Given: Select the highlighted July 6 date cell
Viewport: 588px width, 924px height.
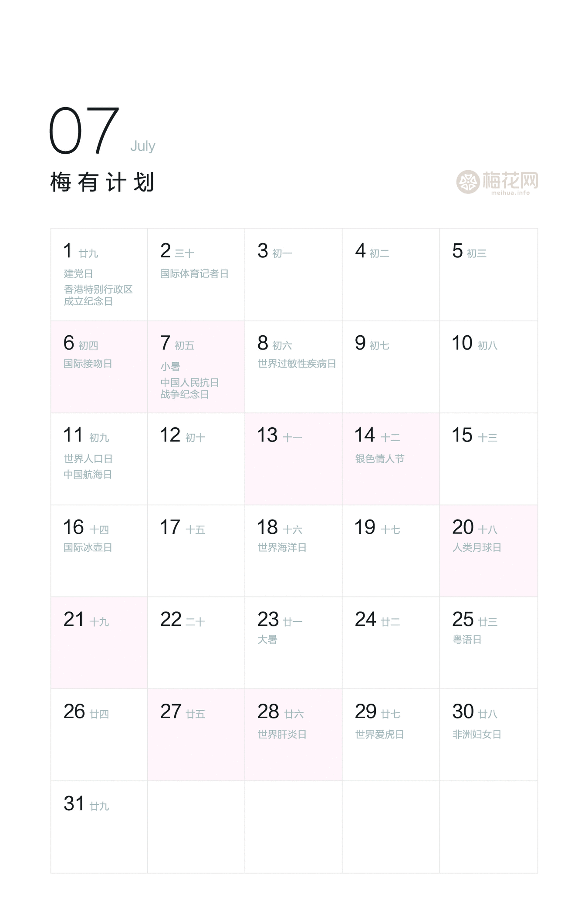Looking at the screenshot, I should click(99, 367).
